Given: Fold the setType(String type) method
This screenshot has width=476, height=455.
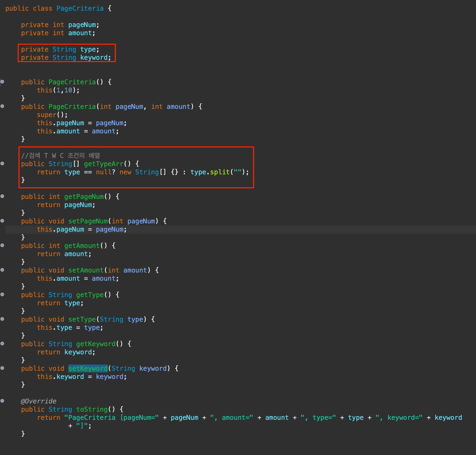Looking at the screenshot, I should [x=2, y=319].
